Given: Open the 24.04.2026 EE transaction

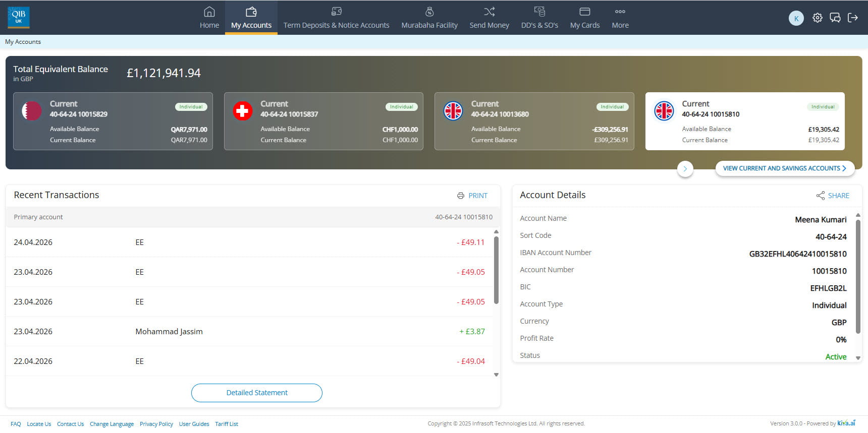Looking at the screenshot, I should point(249,242).
